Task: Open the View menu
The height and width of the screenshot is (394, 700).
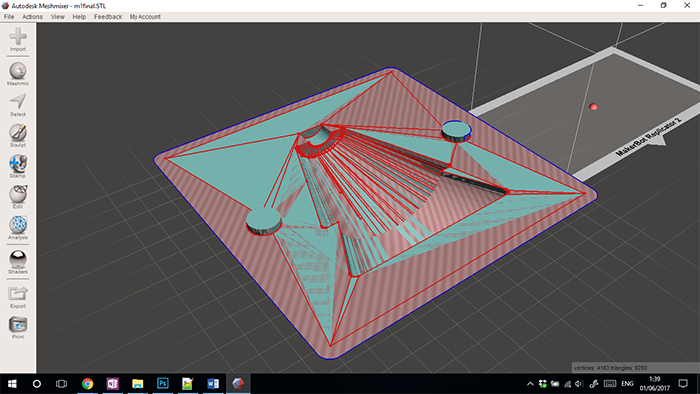Action: [58, 17]
